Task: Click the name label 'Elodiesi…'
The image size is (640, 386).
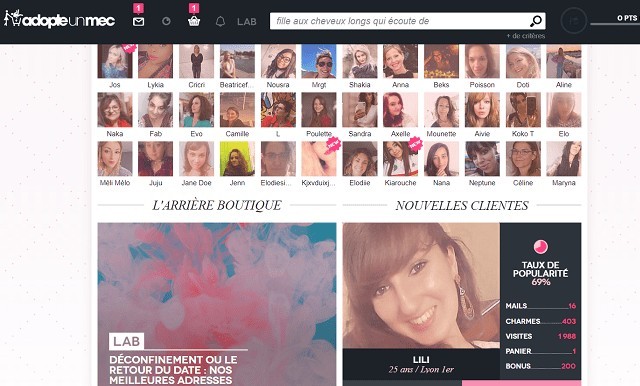Action: [276, 183]
